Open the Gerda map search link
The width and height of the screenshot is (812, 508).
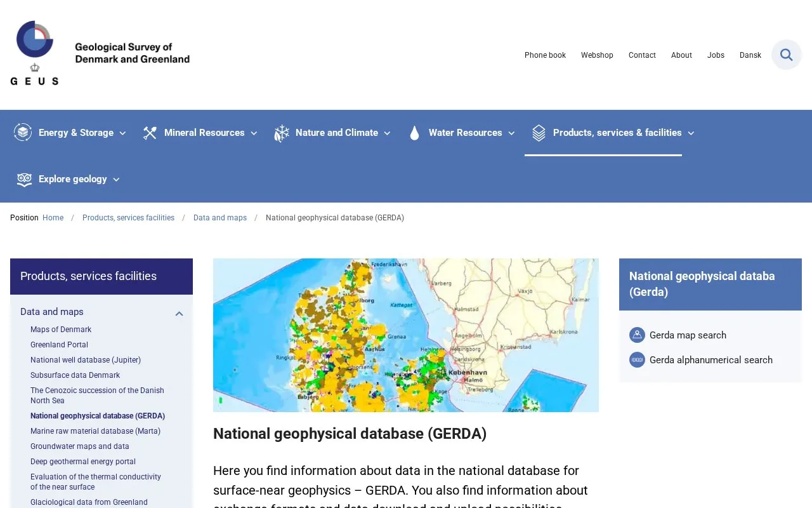coord(688,335)
